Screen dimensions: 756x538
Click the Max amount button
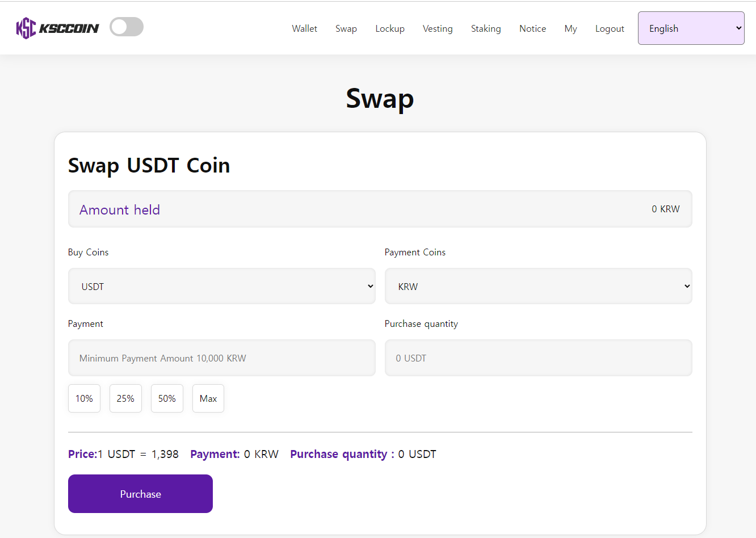208,398
